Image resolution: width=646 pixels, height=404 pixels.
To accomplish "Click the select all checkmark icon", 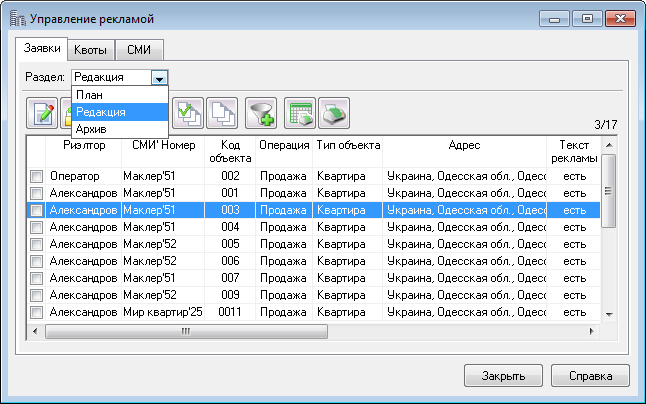I will [x=187, y=114].
